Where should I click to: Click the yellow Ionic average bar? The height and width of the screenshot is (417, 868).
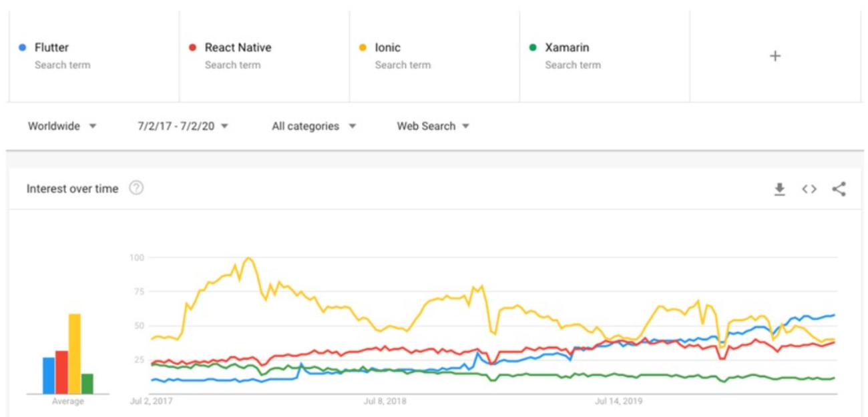[74, 354]
